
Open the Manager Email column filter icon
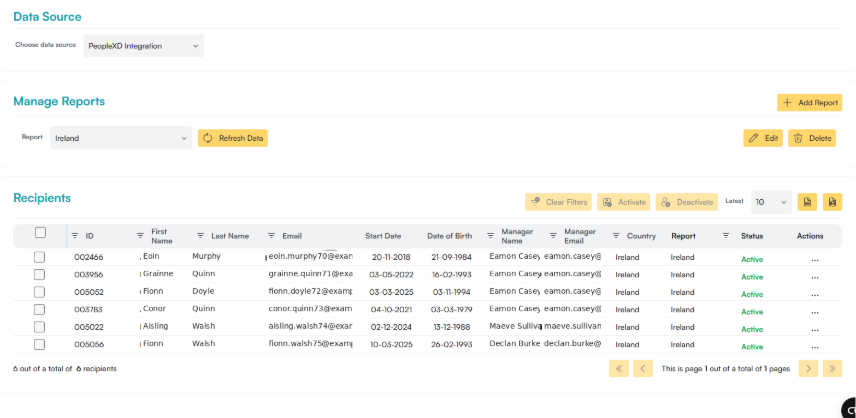(x=553, y=236)
